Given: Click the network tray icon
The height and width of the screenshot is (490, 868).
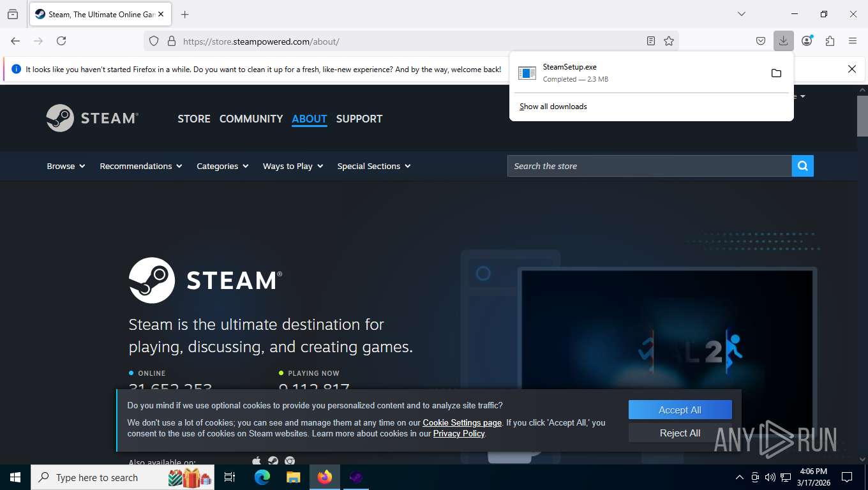Looking at the screenshot, I should coord(786,477).
